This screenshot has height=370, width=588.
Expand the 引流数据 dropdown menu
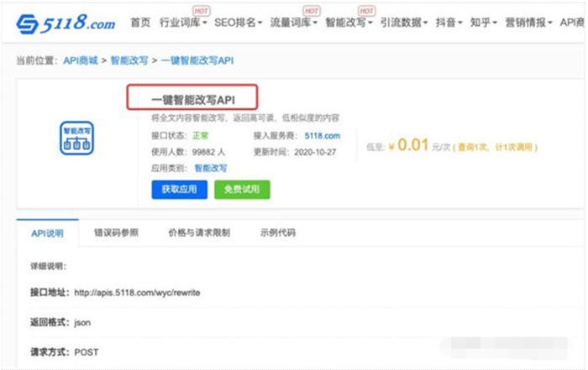(x=404, y=23)
